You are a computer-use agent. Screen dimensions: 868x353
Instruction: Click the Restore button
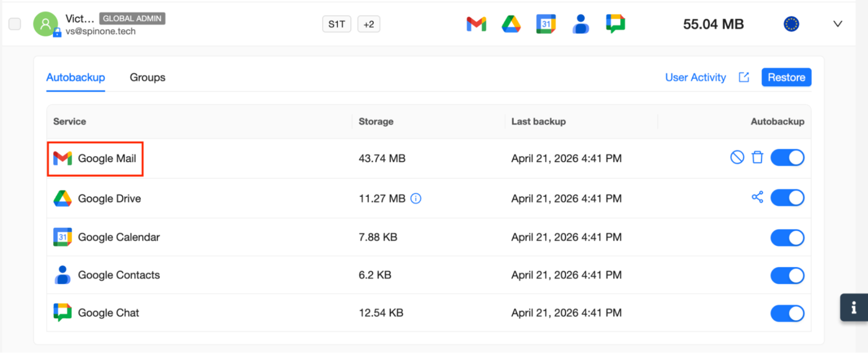click(786, 77)
